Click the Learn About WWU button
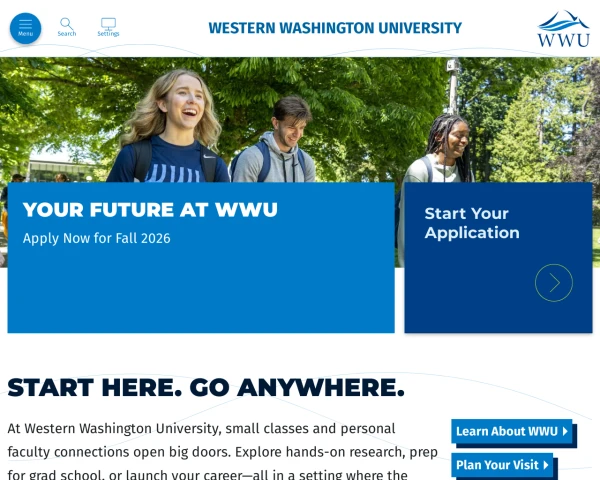Screen dimensions: 600x480 512,431
